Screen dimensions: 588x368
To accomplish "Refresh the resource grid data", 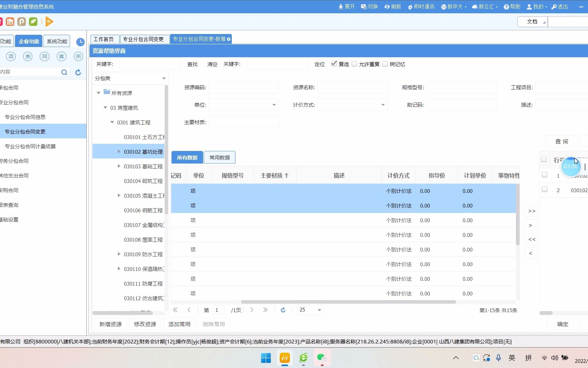I will point(283,310).
